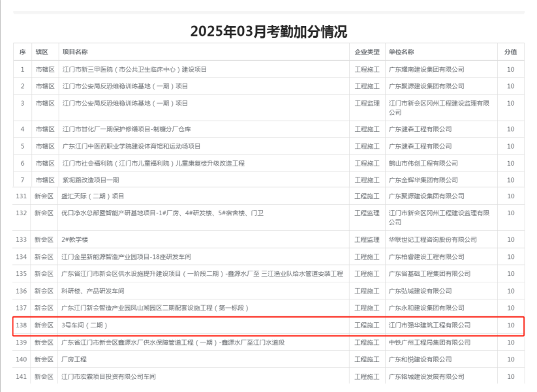Click row 138's score value 10
The width and height of the screenshot is (537, 392).
point(511,325)
